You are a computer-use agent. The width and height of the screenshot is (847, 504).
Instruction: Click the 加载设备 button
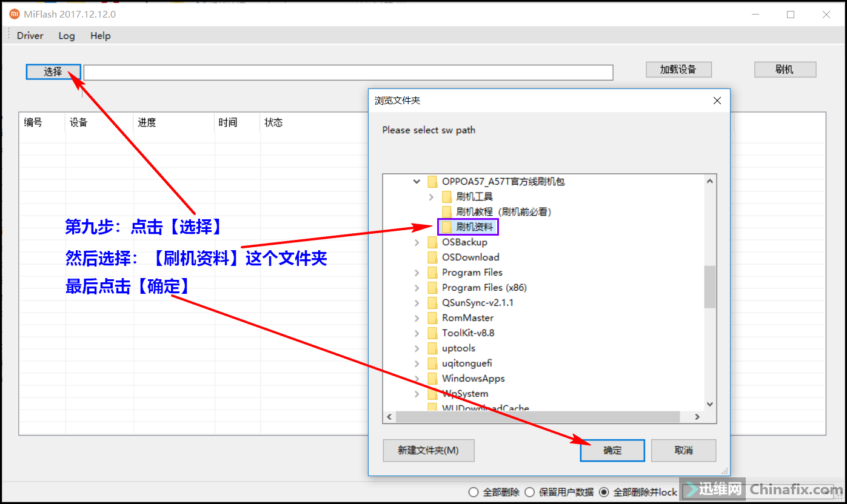(678, 70)
